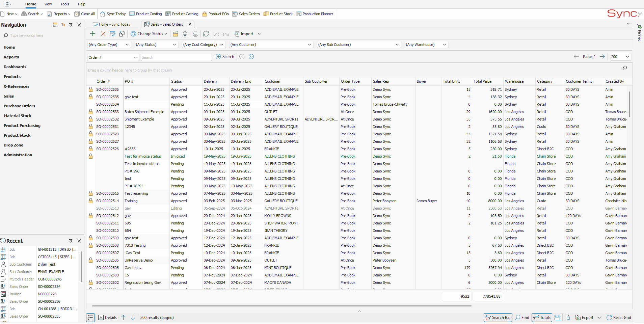Pin the Navigation panel
The width and height of the screenshot is (644, 324).
point(71,25)
